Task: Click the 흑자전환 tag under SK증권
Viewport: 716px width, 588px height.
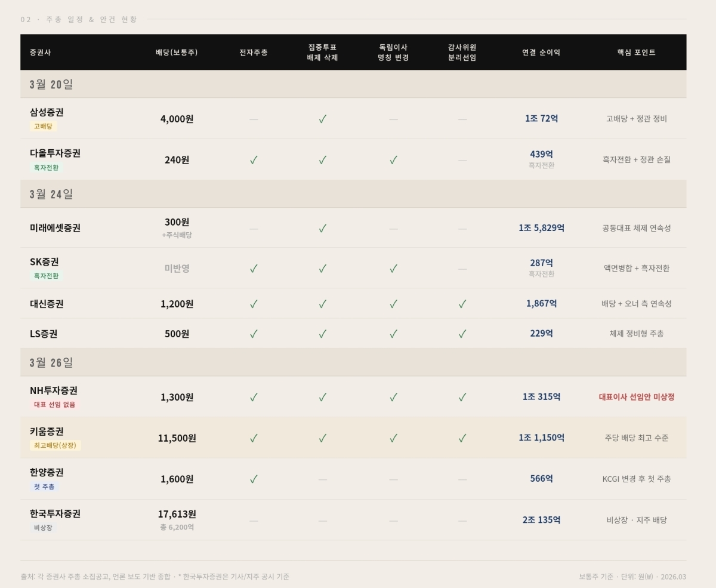Action: pos(47,276)
